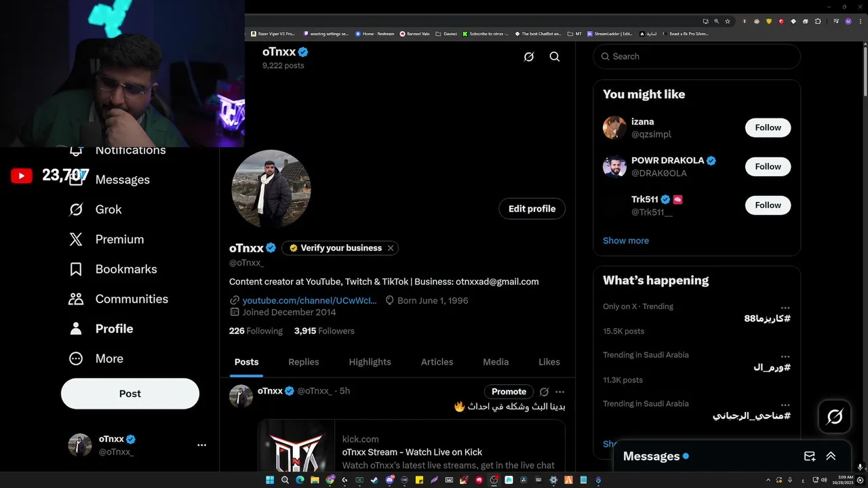
Task: Open Communities in the sidebar
Action: coord(118,299)
